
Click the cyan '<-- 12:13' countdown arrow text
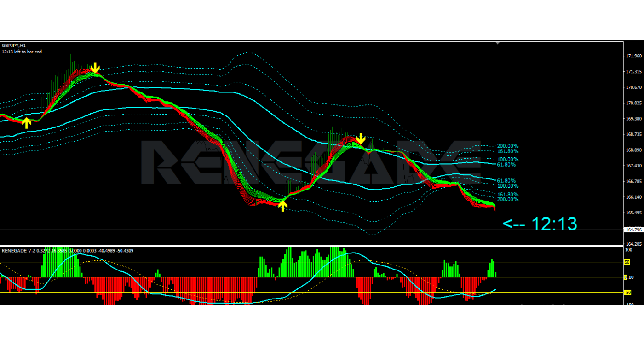click(540, 224)
